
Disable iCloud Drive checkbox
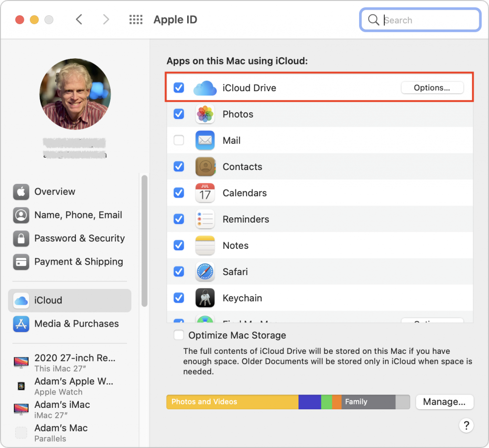[179, 88]
